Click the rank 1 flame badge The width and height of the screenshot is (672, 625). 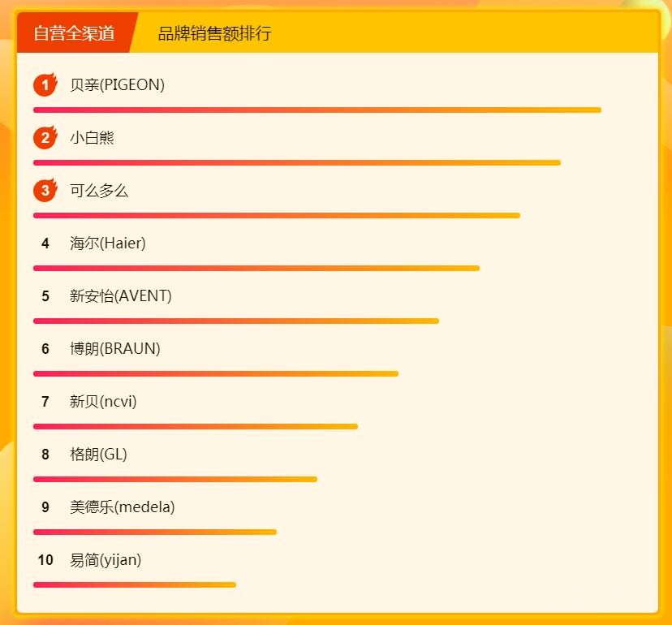(x=45, y=85)
